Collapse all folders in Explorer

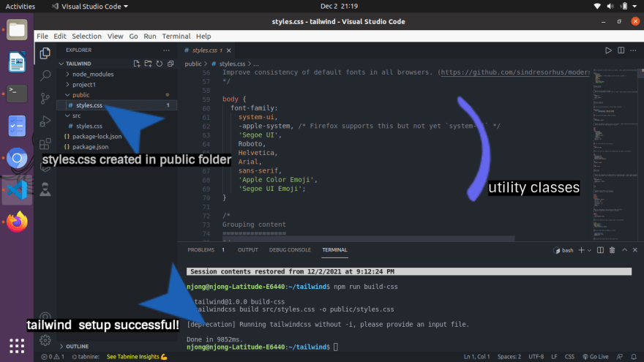(171, 64)
